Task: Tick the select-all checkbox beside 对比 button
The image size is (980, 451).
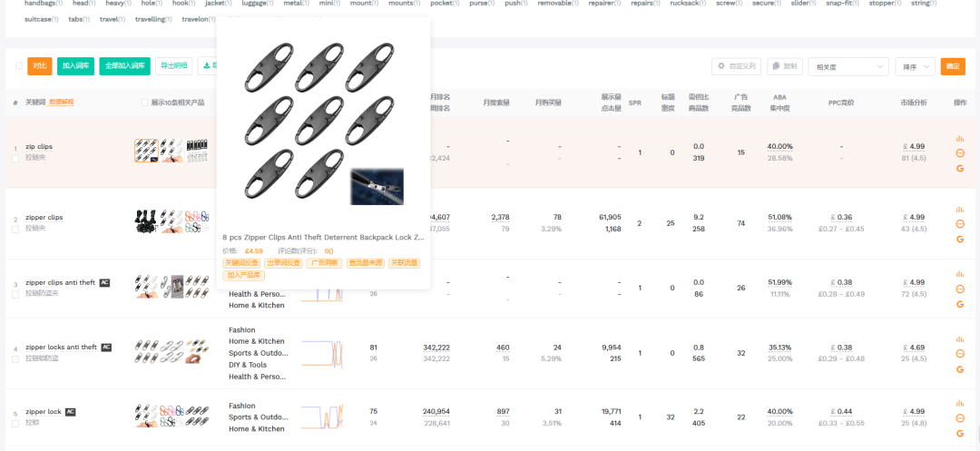Action: 19,65
